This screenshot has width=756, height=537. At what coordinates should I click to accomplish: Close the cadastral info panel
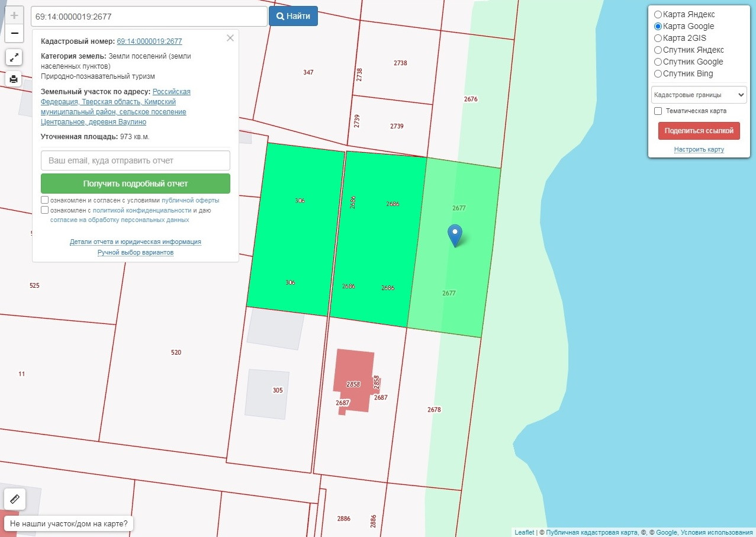pos(230,38)
